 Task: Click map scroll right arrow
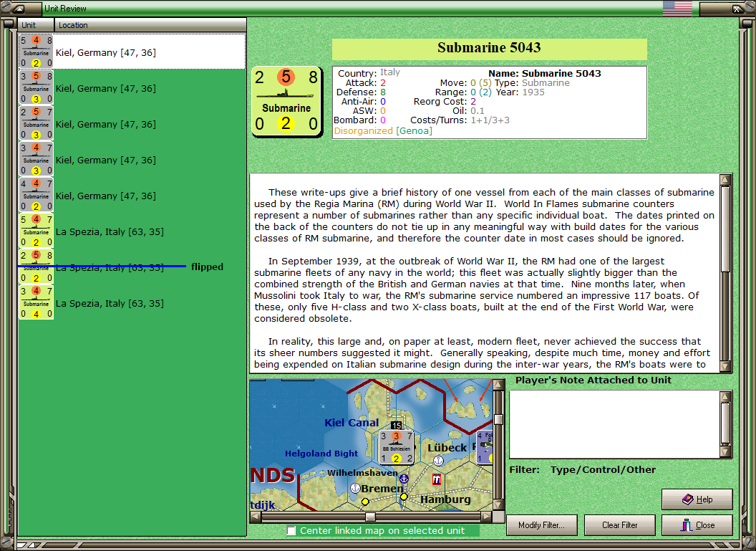[x=487, y=517]
